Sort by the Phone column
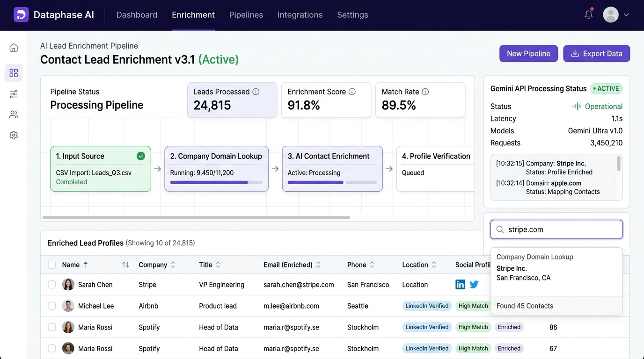644x359 pixels. (372, 265)
